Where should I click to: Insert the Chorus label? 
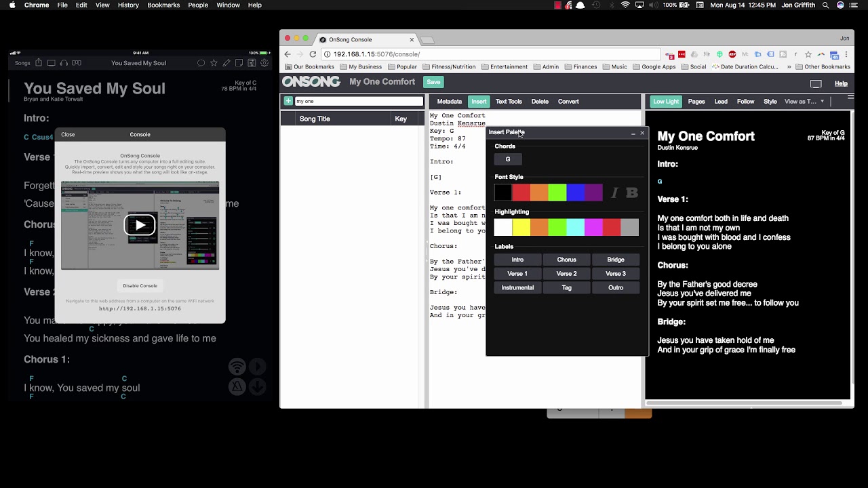567,260
